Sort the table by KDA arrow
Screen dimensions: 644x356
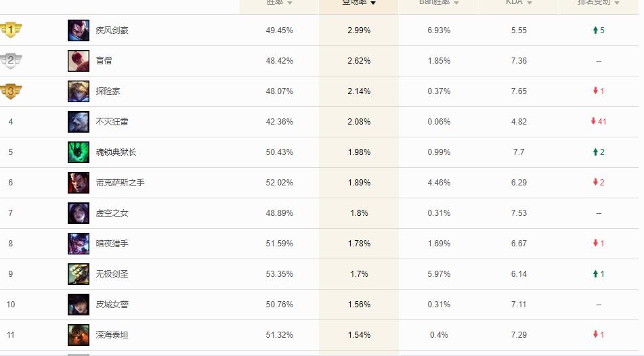[529, 3]
